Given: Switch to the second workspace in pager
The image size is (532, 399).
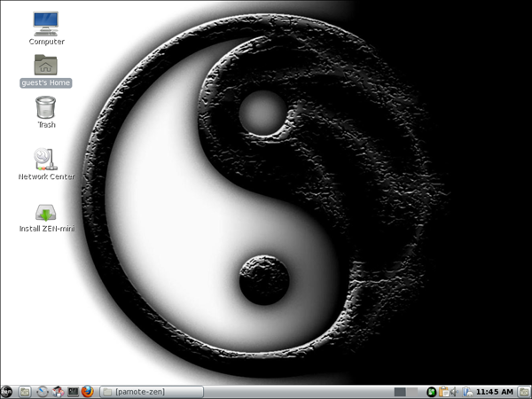Looking at the screenshot, I should pyautogui.click(x=412, y=391).
